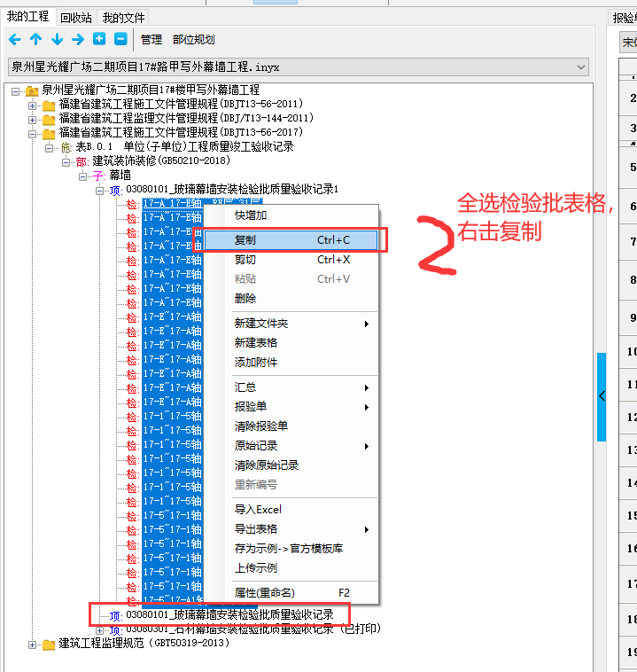
Task: Click the blue left arrow toolbar icon
Action: coord(14,39)
